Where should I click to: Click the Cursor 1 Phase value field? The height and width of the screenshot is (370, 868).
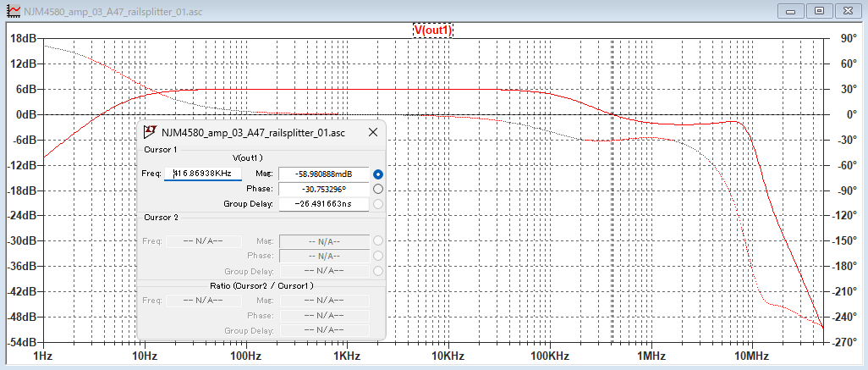click(324, 189)
